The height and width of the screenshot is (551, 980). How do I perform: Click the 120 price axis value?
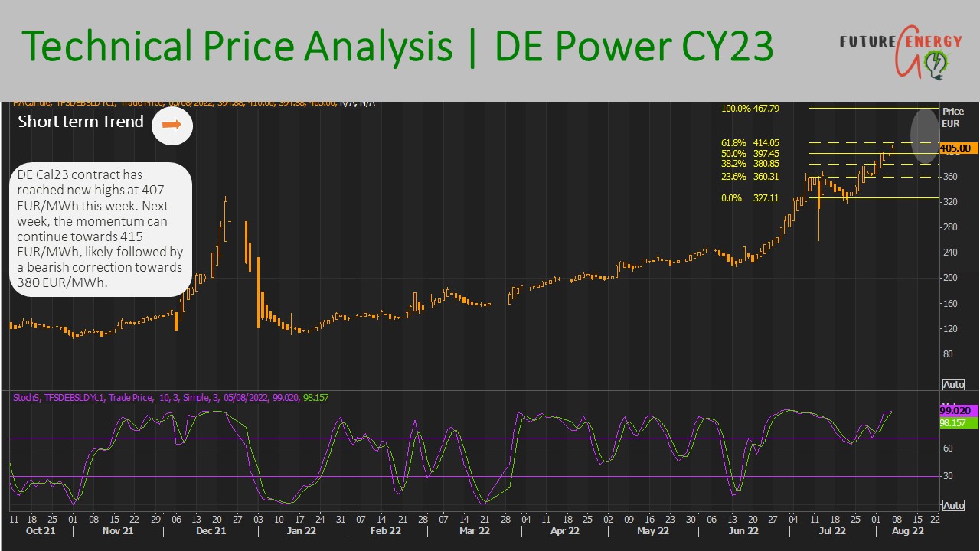(951, 328)
